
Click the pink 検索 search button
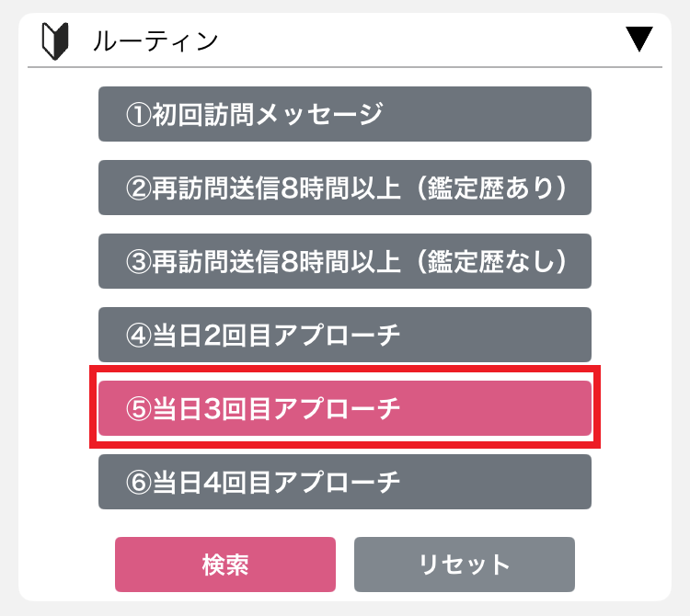point(225,565)
